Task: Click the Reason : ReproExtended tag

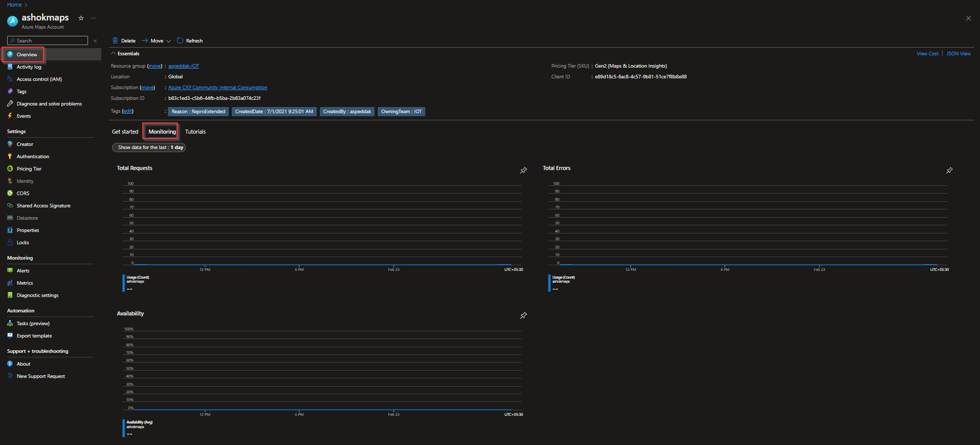Action: [198, 111]
